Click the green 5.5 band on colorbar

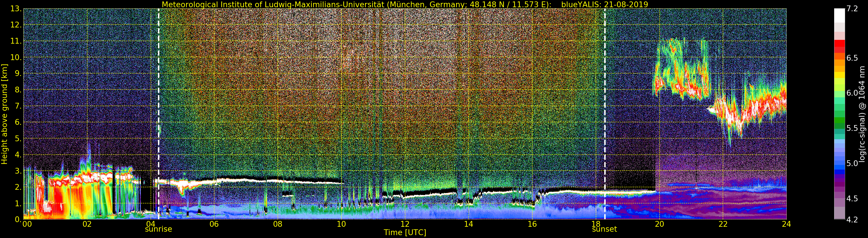839,128
